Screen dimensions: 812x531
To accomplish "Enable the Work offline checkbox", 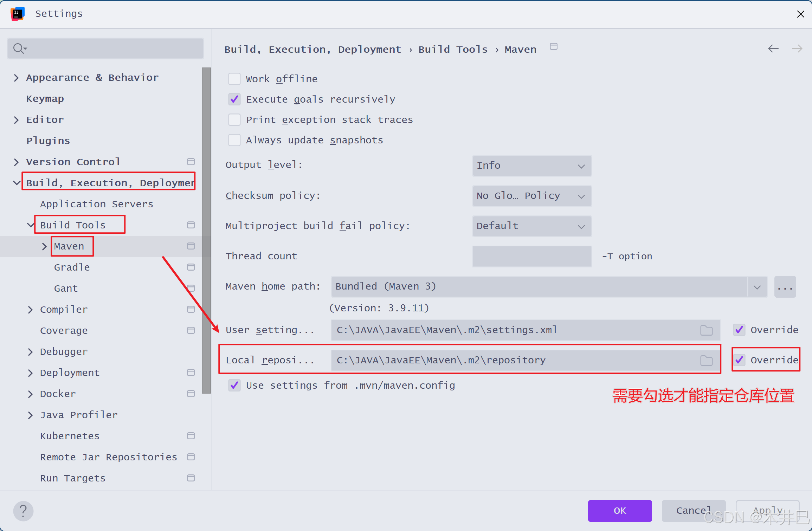I will [x=234, y=79].
